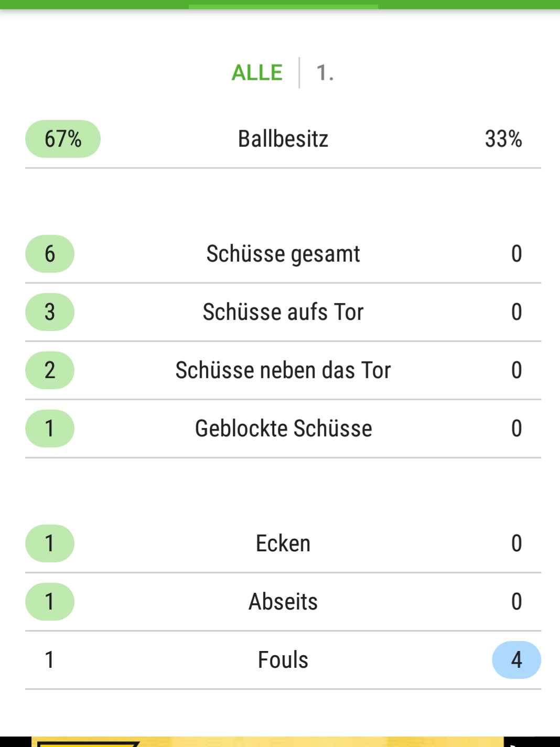Tap the Fouls statistic label
Image resolution: width=560 pixels, height=747 pixels.
(x=283, y=660)
